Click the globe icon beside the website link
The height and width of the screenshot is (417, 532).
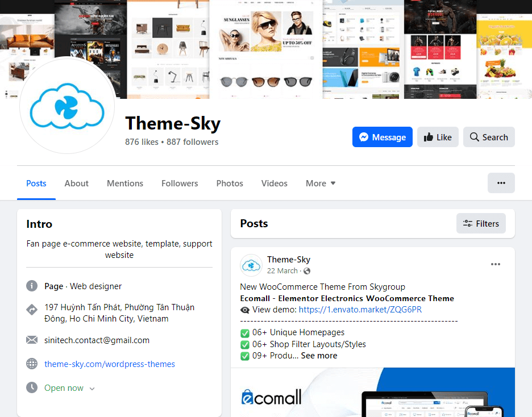click(x=32, y=364)
